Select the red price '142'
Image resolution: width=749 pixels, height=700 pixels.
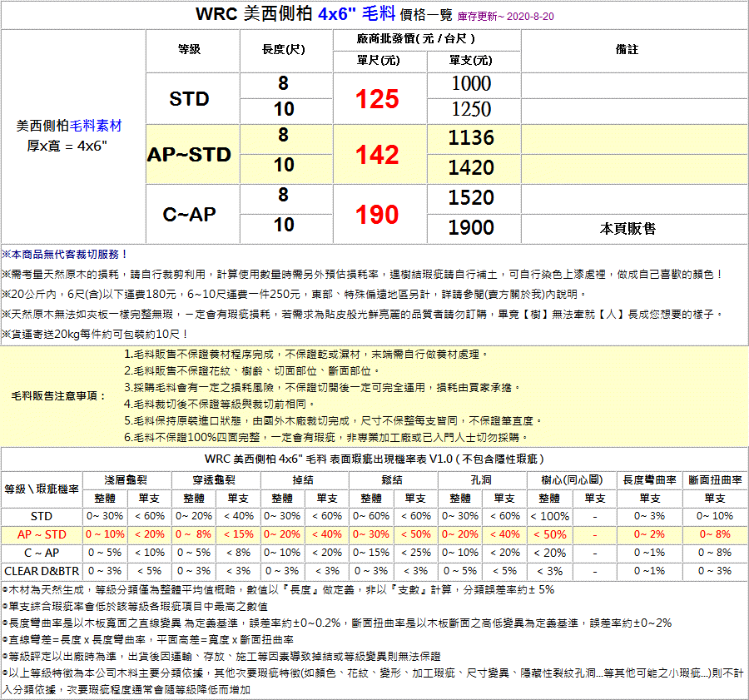pyautogui.click(x=377, y=154)
